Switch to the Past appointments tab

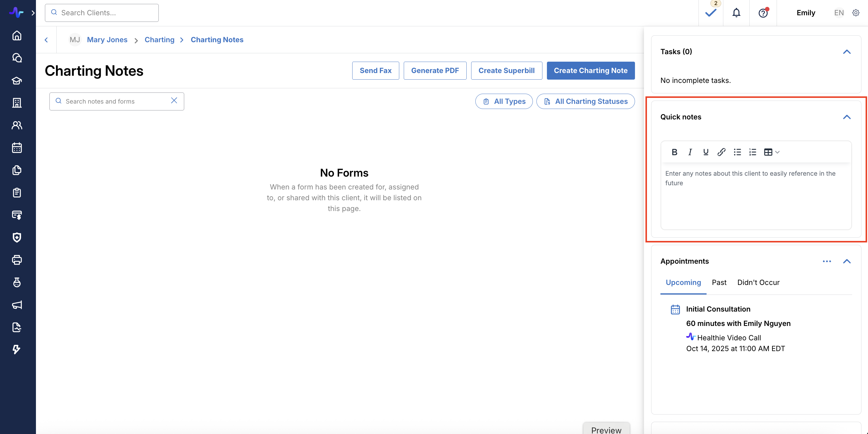point(719,283)
